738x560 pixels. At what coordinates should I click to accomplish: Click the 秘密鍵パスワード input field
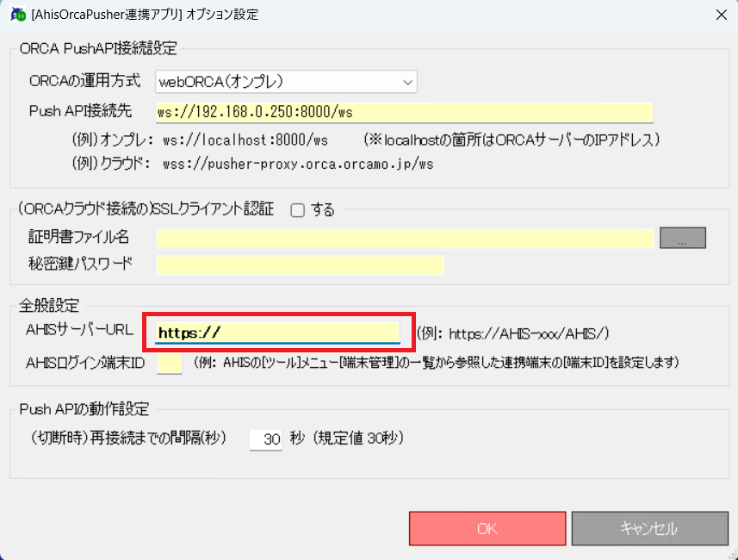click(300, 264)
